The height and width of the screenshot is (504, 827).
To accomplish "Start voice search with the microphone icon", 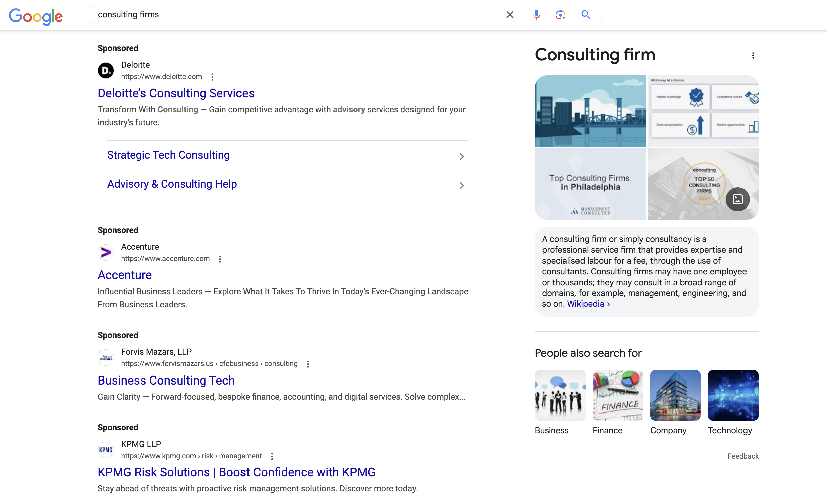I will coord(537,15).
